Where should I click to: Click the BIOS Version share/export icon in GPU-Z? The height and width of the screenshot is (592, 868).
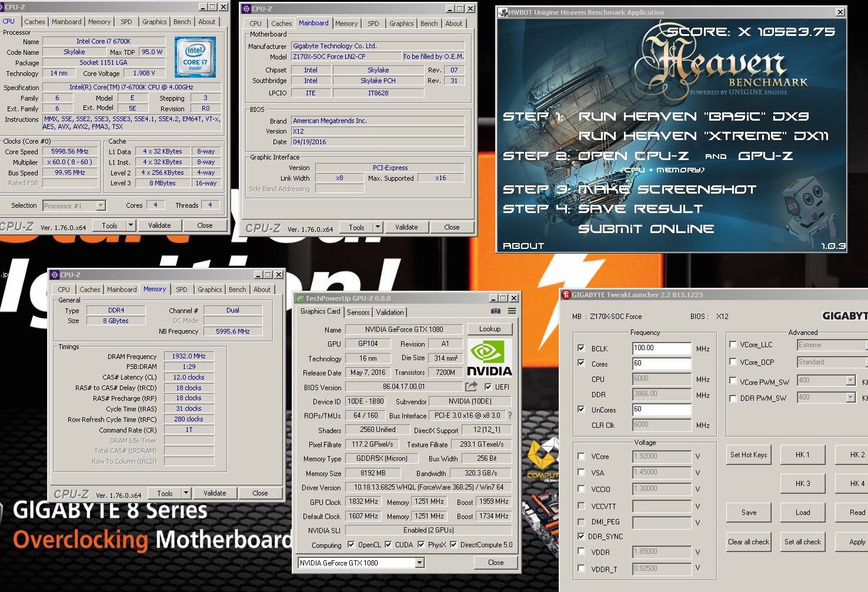[x=471, y=387]
